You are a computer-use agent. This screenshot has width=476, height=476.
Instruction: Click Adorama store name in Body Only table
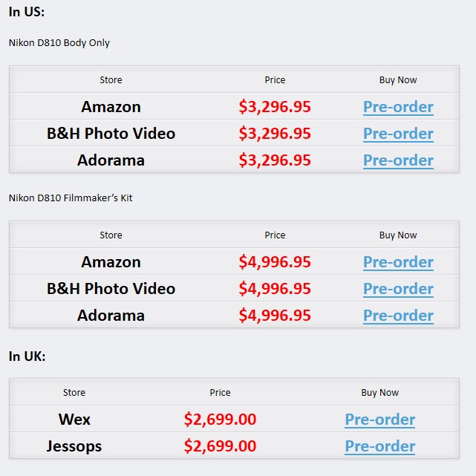(111, 160)
